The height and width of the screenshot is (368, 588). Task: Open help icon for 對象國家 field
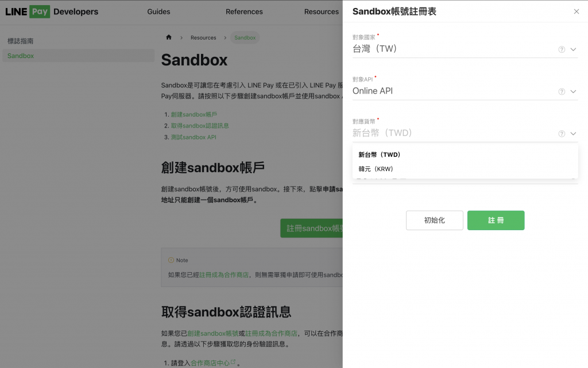[562, 49]
